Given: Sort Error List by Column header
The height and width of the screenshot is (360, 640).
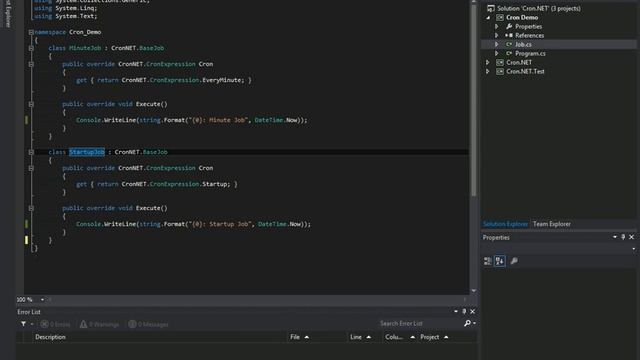Looking at the screenshot, I should [x=400, y=337].
